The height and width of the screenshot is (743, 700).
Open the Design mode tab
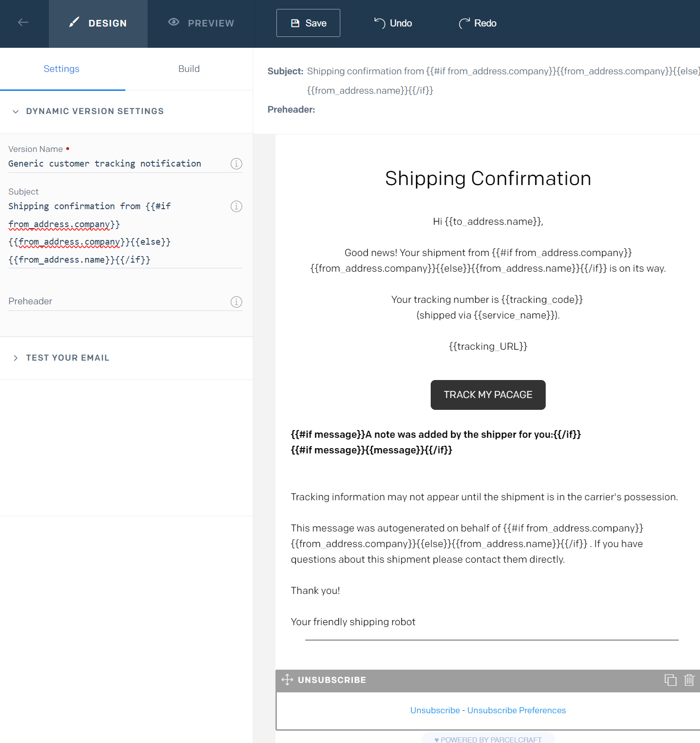(x=98, y=24)
